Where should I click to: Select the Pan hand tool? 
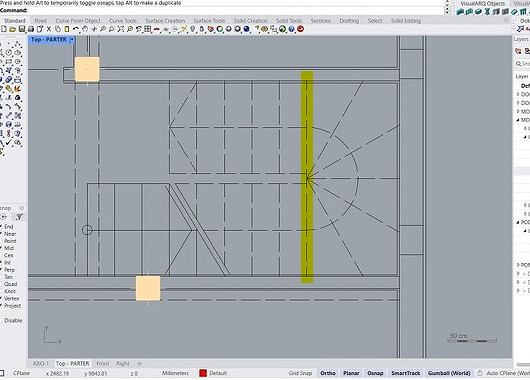pyautogui.click(x=85, y=29)
